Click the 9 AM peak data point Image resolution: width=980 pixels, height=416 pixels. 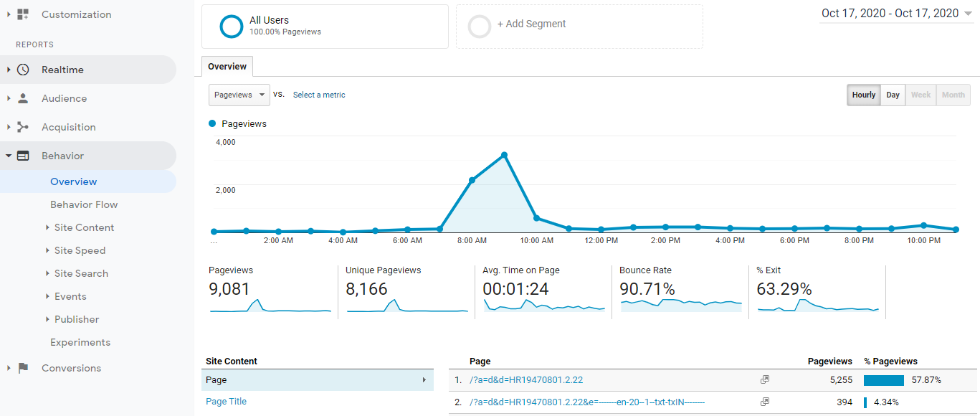(x=505, y=155)
